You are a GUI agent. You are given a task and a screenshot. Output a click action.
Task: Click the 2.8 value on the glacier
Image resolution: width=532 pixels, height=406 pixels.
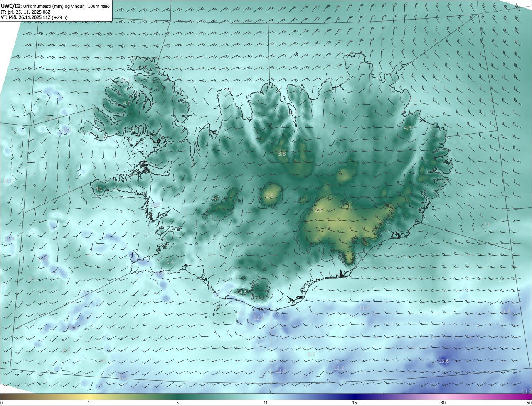click(270, 196)
